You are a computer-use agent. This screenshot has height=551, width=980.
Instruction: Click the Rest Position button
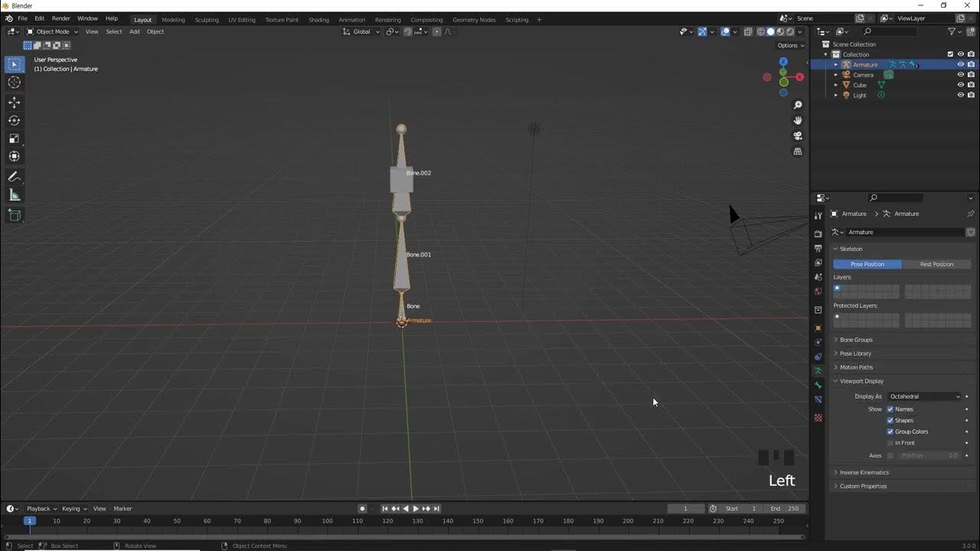(x=936, y=264)
